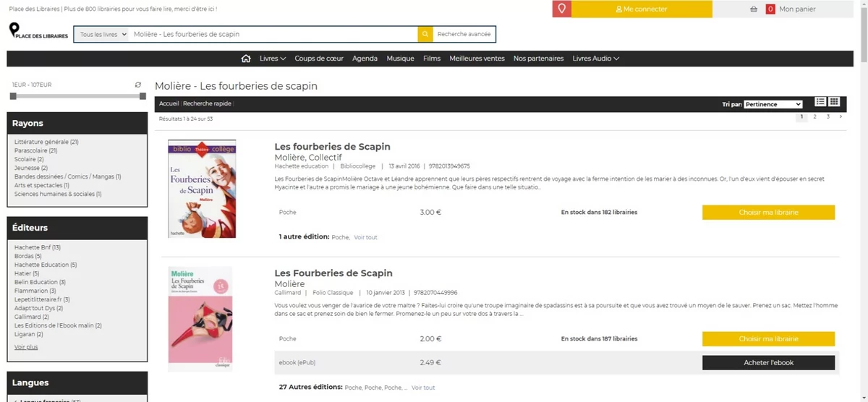
Task: Click 'Voir tout' beside 27 Autres éditions
Action: pos(423,388)
